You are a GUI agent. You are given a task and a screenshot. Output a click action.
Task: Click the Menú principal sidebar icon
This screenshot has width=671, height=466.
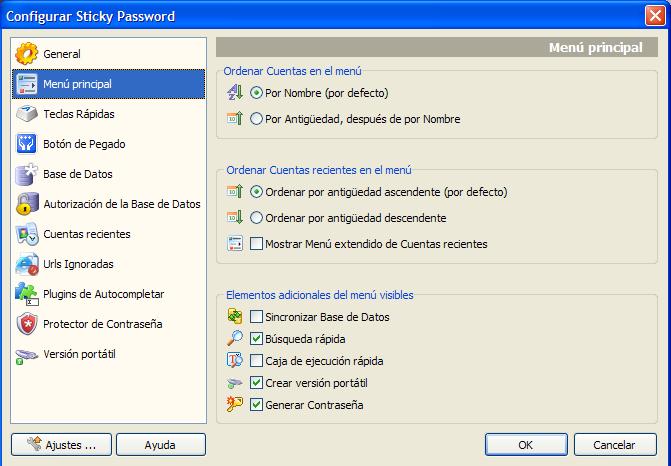point(27,84)
